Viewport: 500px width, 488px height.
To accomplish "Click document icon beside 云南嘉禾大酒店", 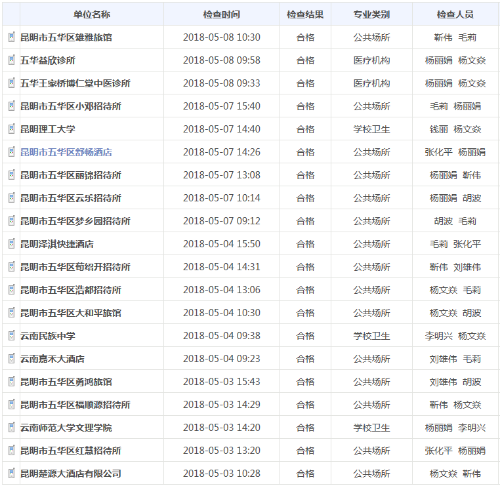I will point(12,359).
